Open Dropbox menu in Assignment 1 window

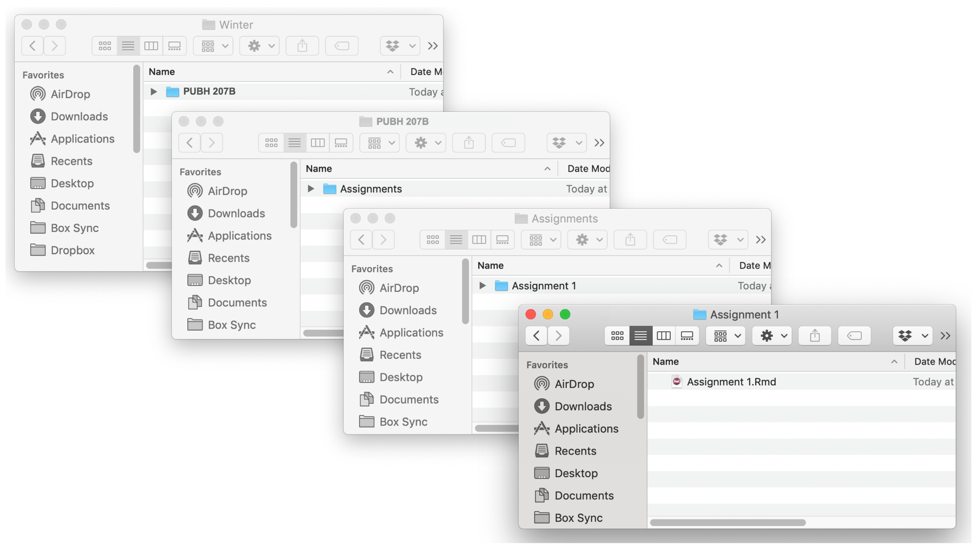(x=913, y=336)
